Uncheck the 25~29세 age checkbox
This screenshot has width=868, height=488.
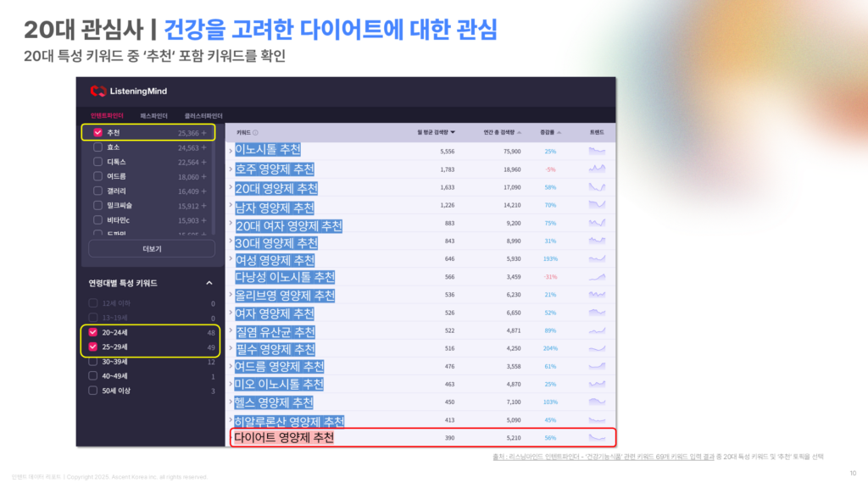tap(93, 347)
